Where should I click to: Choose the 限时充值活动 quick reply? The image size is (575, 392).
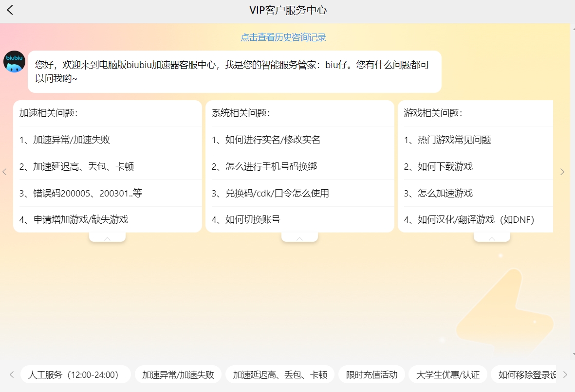click(371, 374)
